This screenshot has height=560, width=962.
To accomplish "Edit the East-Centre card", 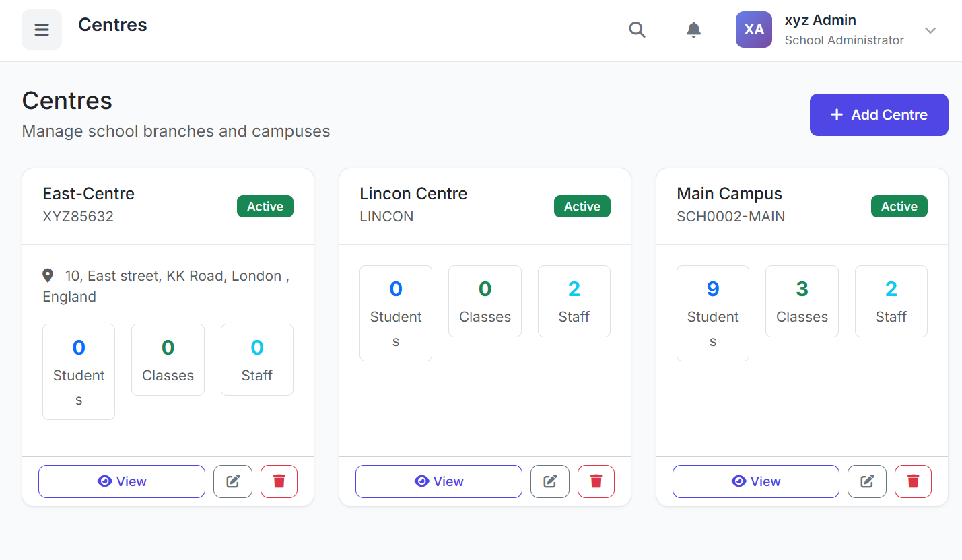I will pos(233,481).
